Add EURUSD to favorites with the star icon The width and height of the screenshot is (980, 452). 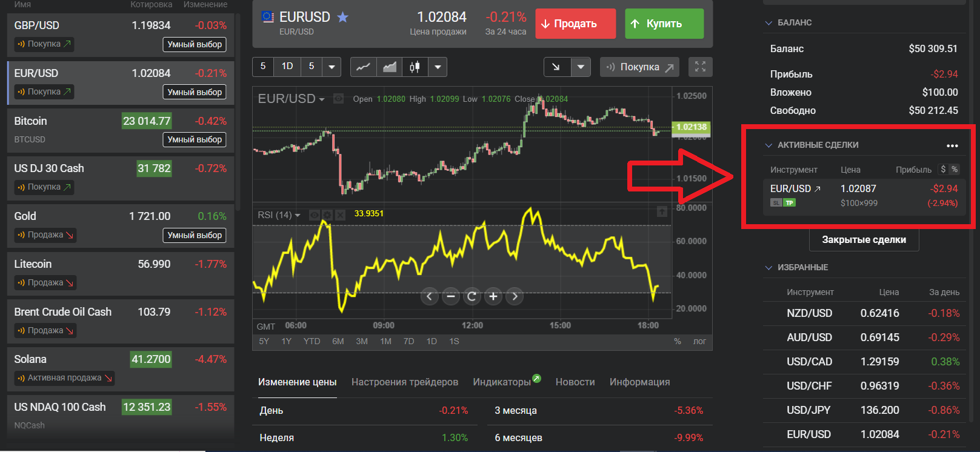pyautogui.click(x=343, y=17)
